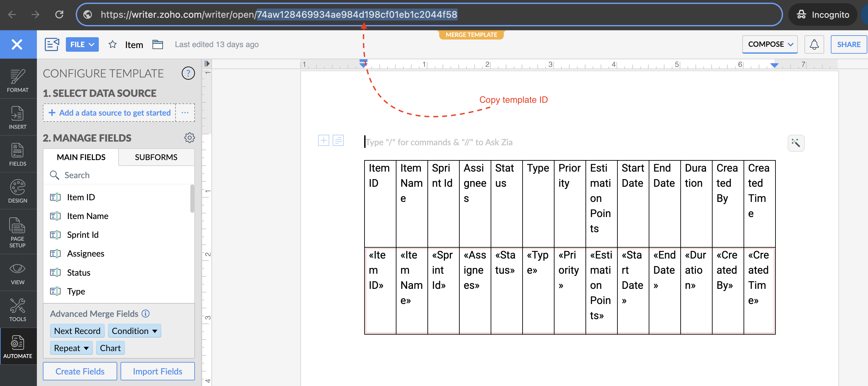
Task: Collapse the side panel with the arrow toggle
Action: (207, 63)
